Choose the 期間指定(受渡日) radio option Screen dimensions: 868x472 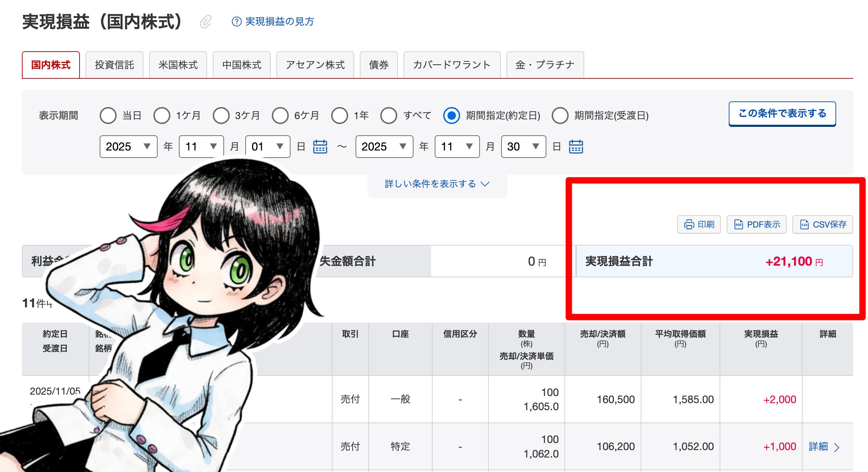point(560,116)
